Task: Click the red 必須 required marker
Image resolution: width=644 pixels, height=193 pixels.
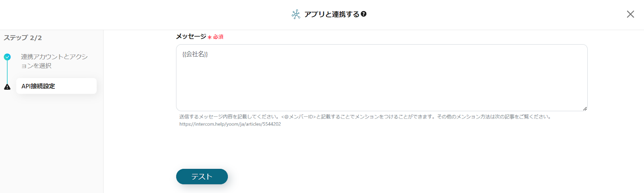Action: 218,37
